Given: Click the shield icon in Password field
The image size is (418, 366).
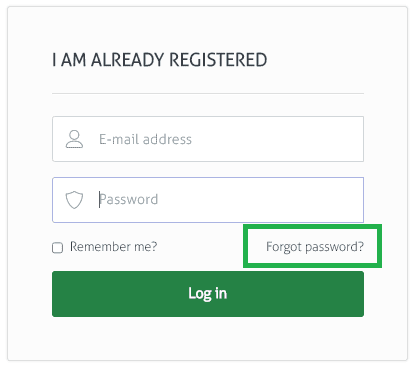Looking at the screenshot, I should [74, 200].
